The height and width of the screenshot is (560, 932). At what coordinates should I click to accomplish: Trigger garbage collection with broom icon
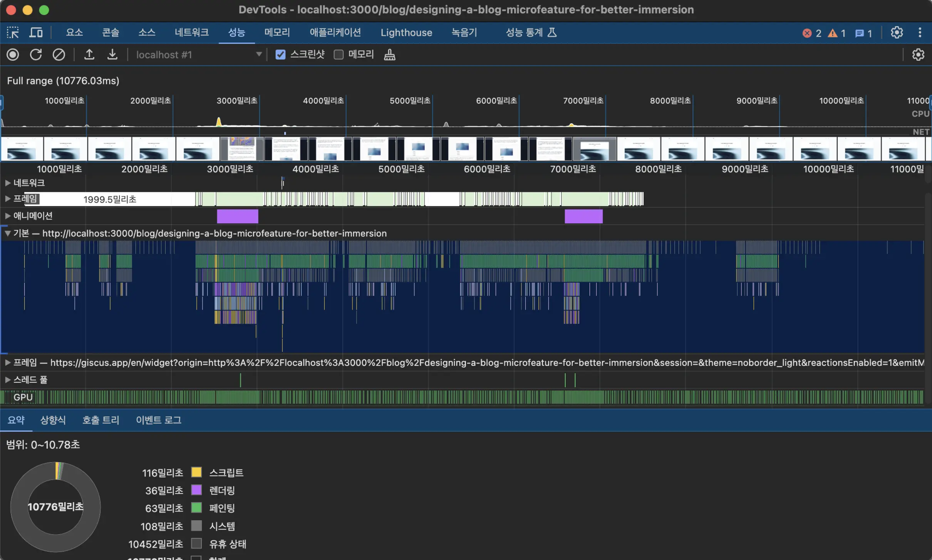click(x=389, y=55)
